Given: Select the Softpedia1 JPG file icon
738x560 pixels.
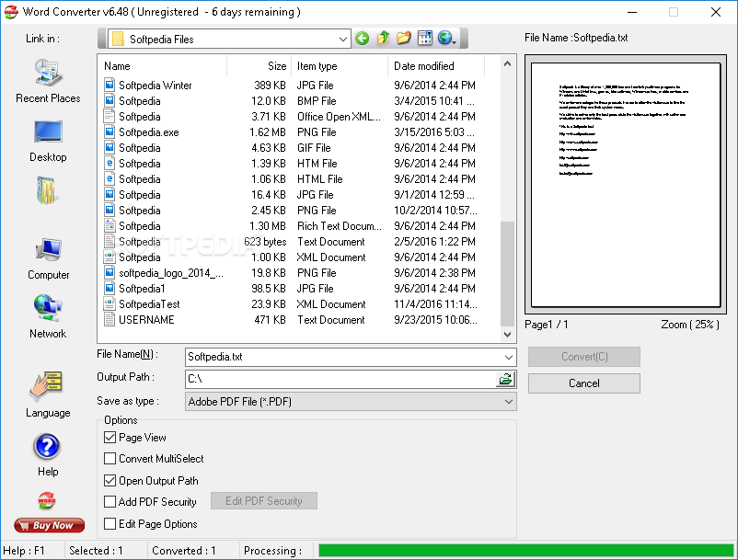Looking at the screenshot, I should click(110, 288).
